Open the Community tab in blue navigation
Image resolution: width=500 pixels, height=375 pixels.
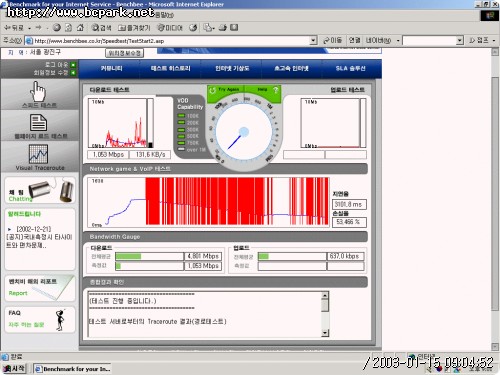pos(111,68)
